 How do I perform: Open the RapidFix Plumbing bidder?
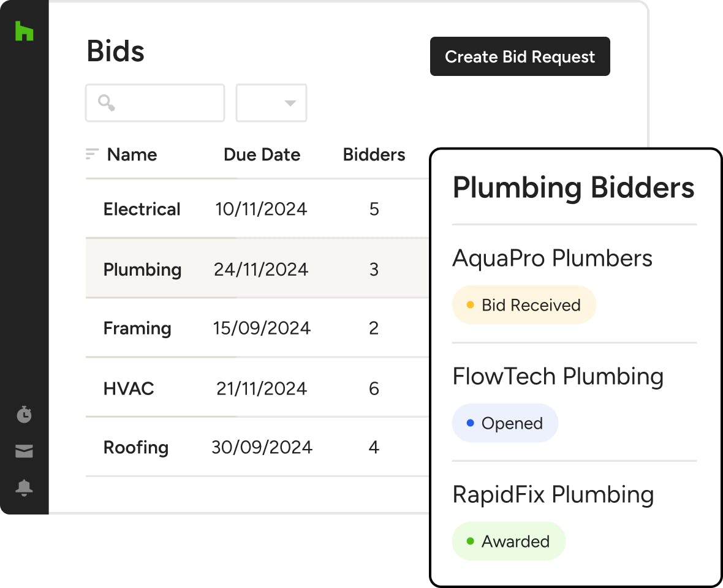pyautogui.click(x=553, y=495)
